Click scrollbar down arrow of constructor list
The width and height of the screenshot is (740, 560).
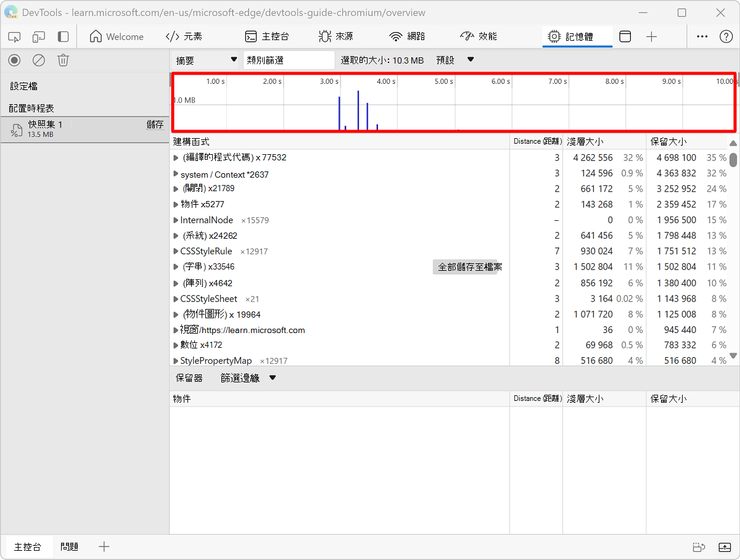[733, 356]
